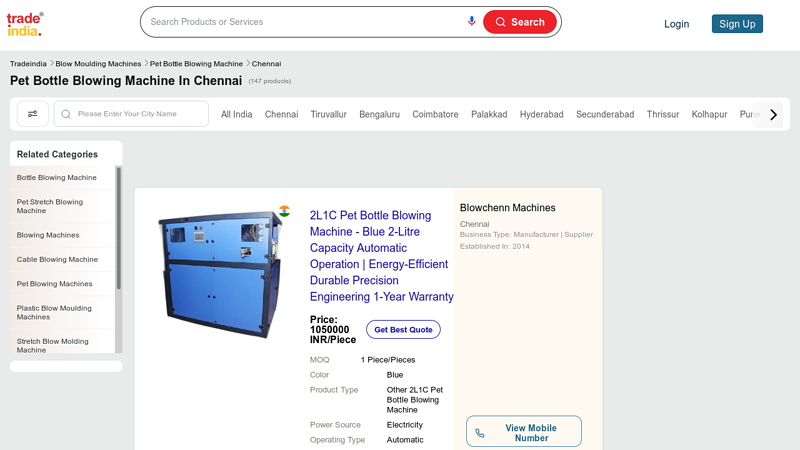Focus the Search Products or Services field
The image size is (800, 450).
tap(306, 22)
